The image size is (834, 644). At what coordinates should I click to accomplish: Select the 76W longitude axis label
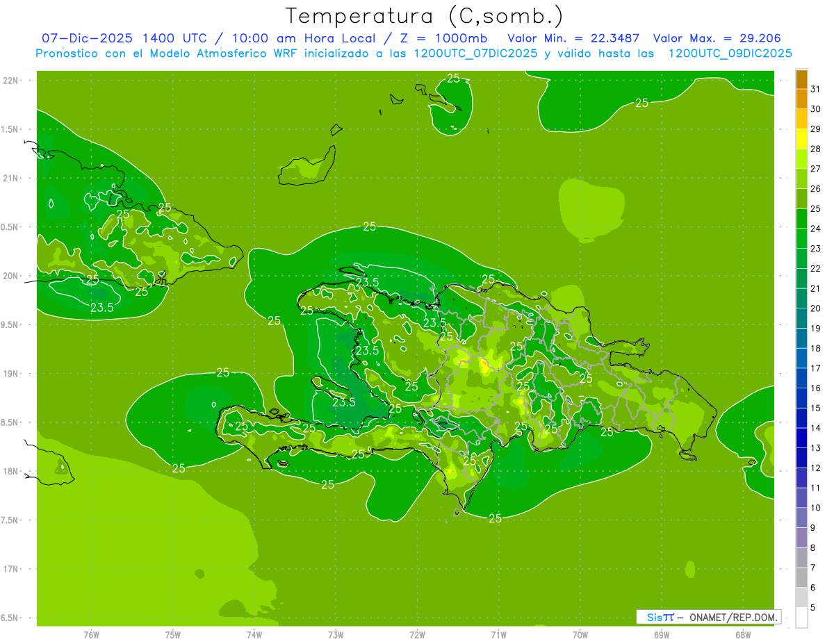click(91, 635)
